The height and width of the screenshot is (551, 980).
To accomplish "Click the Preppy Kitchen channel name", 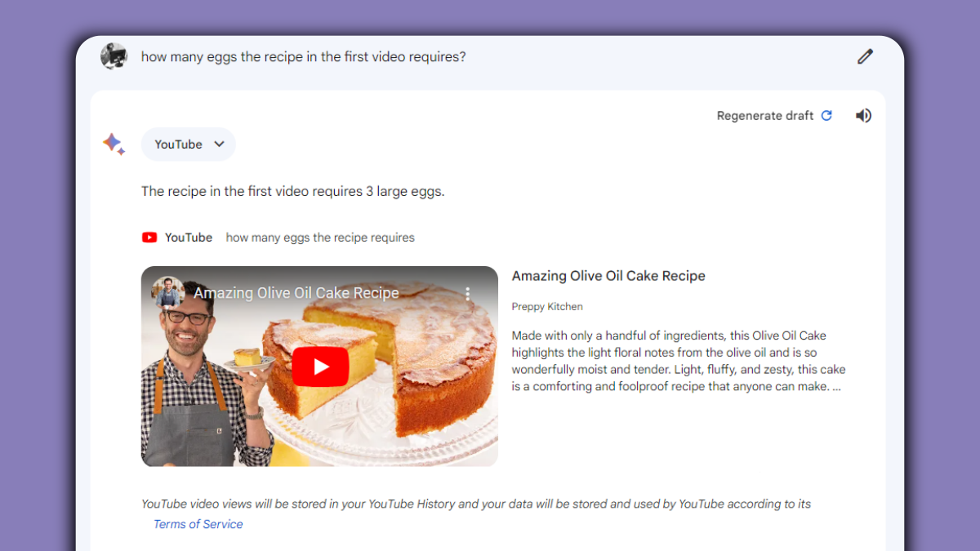I will (x=547, y=307).
